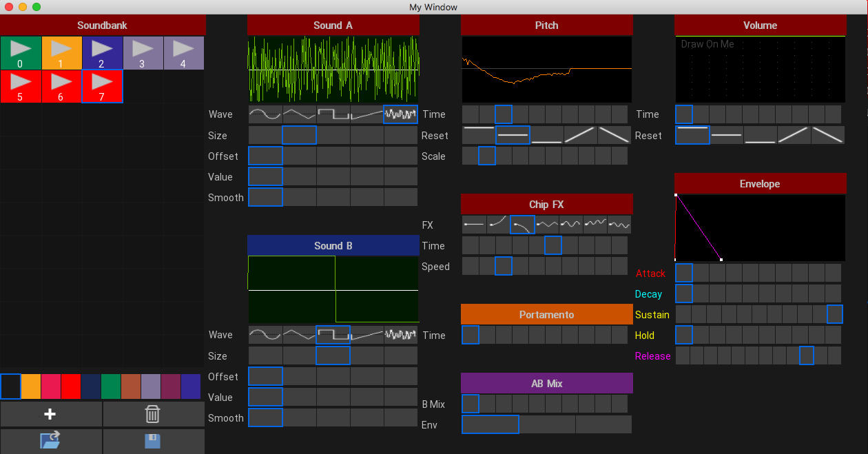Select the flat line Chip FX option
This screenshot has width=868, height=454.
pyautogui.click(x=474, y=225)
